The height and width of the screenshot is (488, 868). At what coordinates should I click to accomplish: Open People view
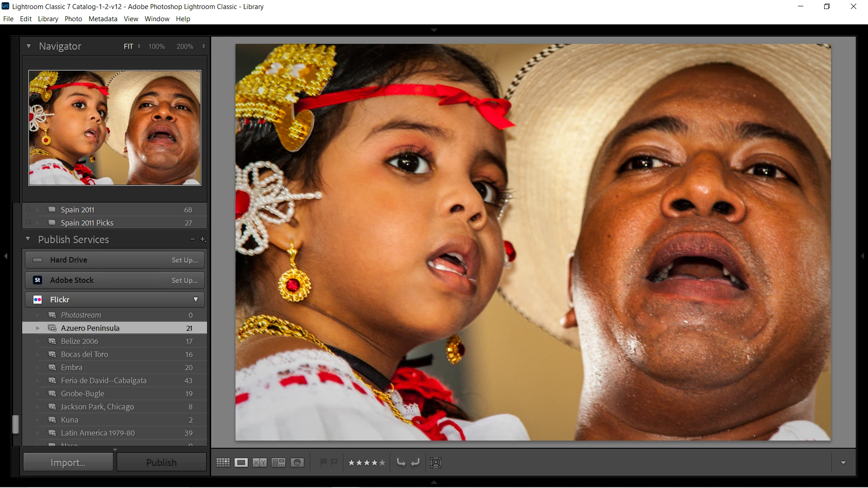[297, 462]
